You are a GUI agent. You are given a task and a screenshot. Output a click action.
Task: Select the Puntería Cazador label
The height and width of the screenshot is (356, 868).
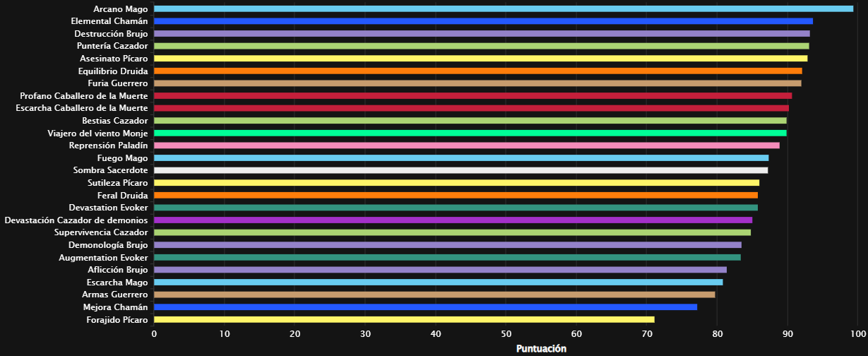coord(112,46)
